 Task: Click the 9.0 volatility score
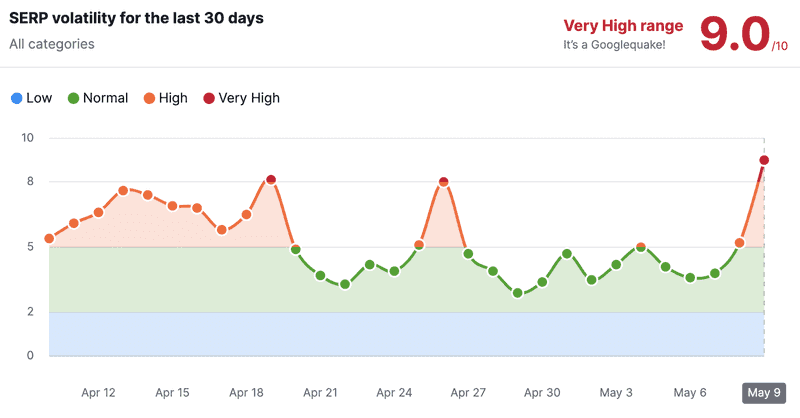pos(735,34)
